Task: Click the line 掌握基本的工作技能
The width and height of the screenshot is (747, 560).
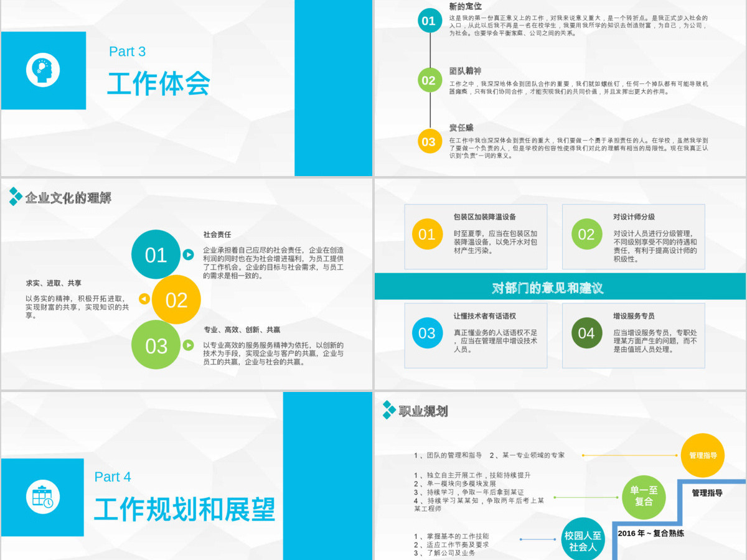Action: pyautogui.click(x=451, y=536)
